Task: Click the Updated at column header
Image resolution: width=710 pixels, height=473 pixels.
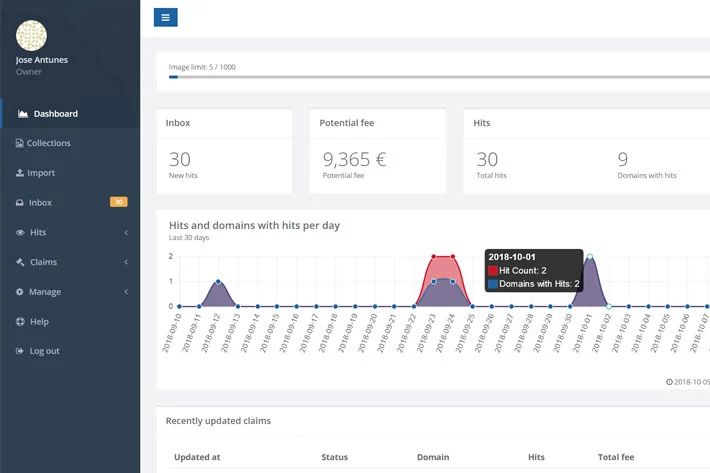Action: [x=197, y=457]
